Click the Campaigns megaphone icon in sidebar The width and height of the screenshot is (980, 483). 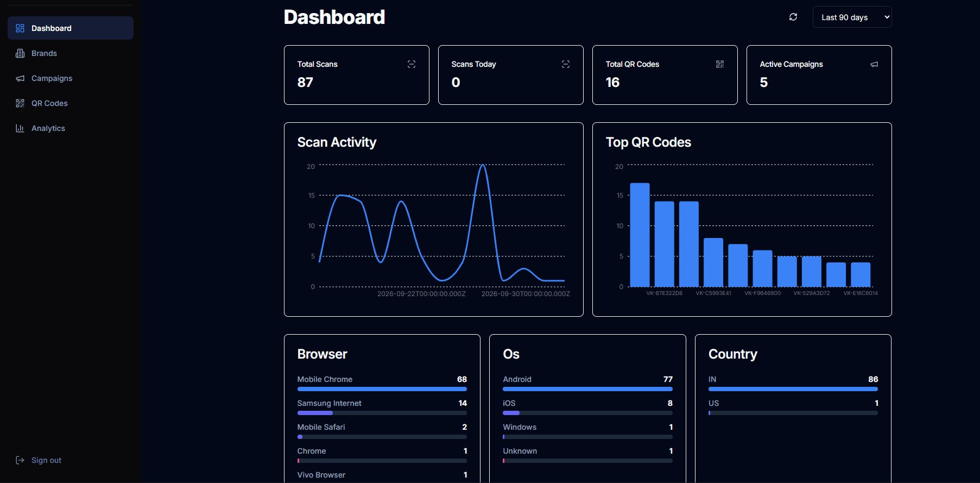pyautogui.click(x=20, y=78)
